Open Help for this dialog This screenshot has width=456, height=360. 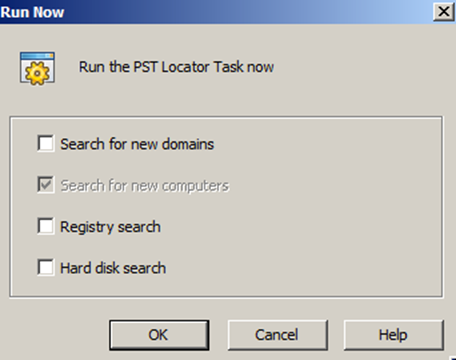click(393, 335)
